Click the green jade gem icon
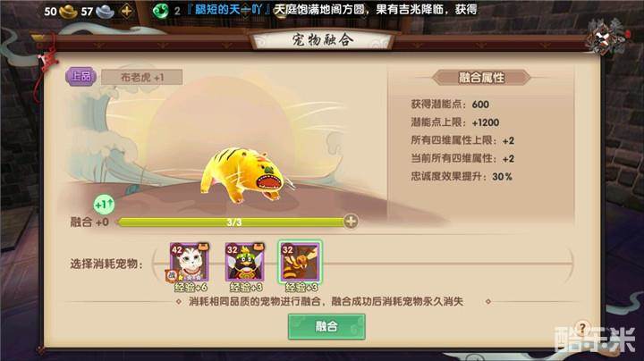644x361 pixels. [160, 11]
